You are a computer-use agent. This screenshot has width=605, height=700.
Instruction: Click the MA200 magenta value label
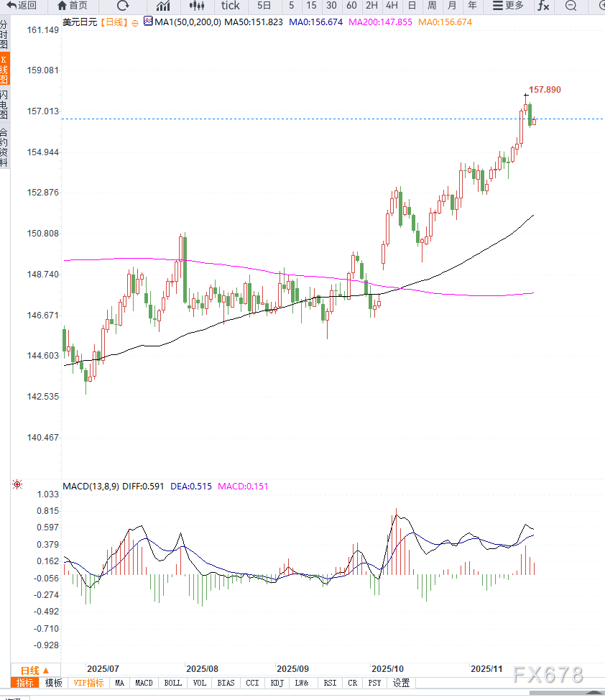(380, 22)
